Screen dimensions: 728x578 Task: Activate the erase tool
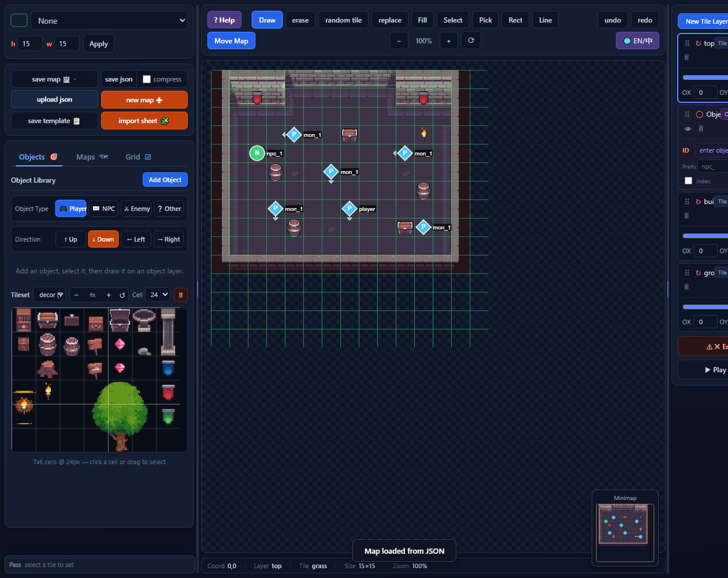tap(300, 20)
